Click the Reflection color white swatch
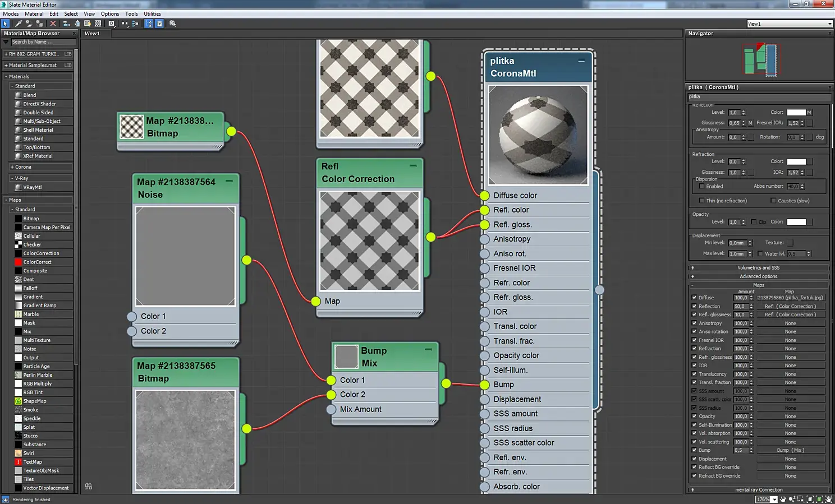This screenshot has width=835, height=504. [796, 112]
